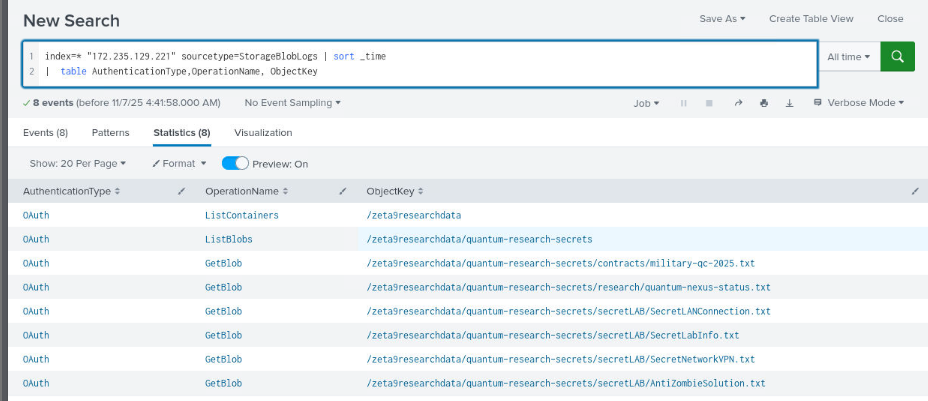Screen dimensions: 928x401
Task: Switch to the Visualization tab
Action: 263,132
